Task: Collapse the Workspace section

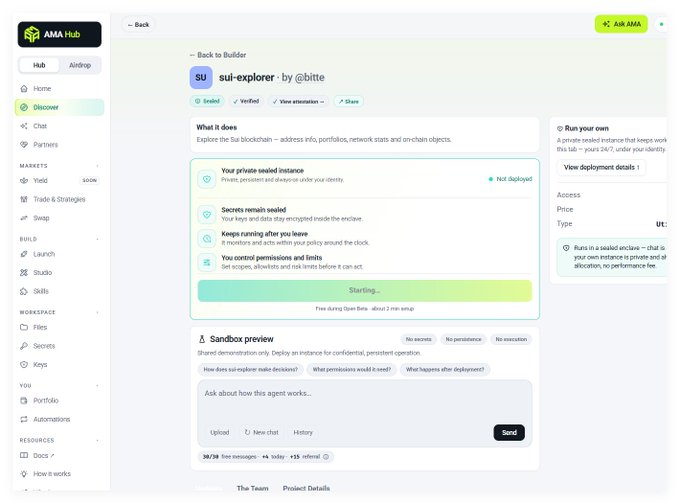Action: coord(97,312)
